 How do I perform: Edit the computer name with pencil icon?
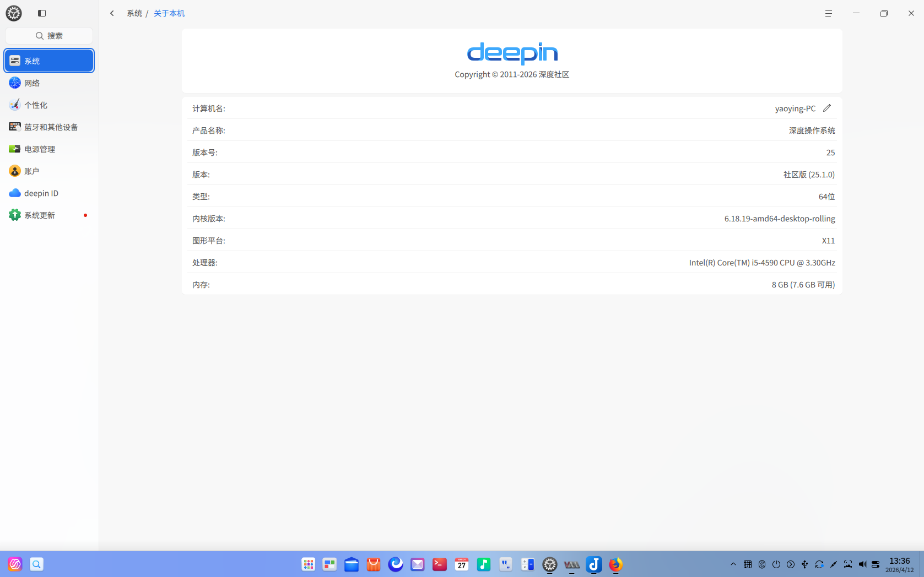point(826,108)
